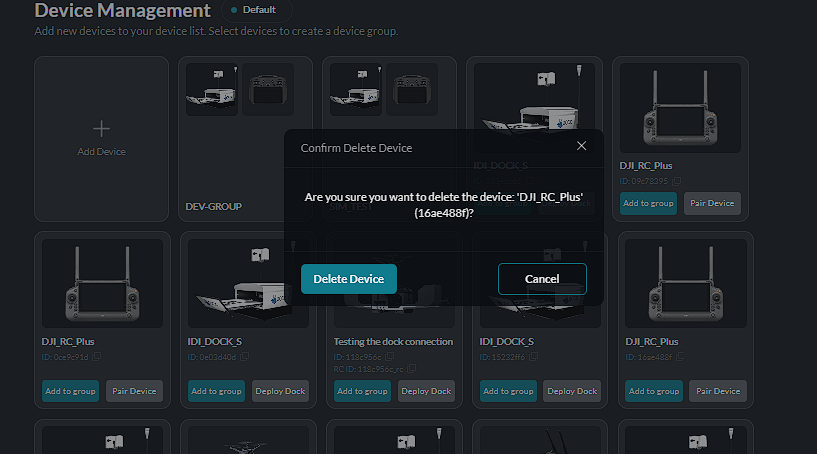Select dock thumbnail in SIM_TEST card
Viewport: 817px width, 454px height.
[x=355, y=89]
